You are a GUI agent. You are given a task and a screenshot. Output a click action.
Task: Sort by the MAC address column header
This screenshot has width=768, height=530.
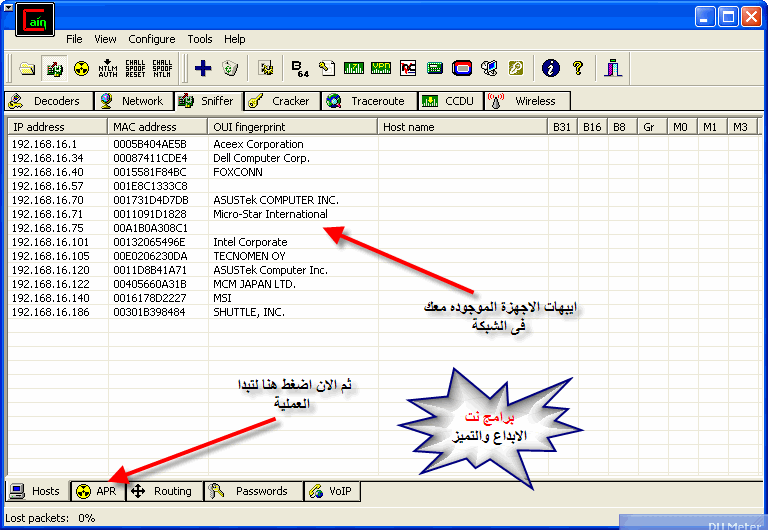pyautogui.click(x=157, y=127)
